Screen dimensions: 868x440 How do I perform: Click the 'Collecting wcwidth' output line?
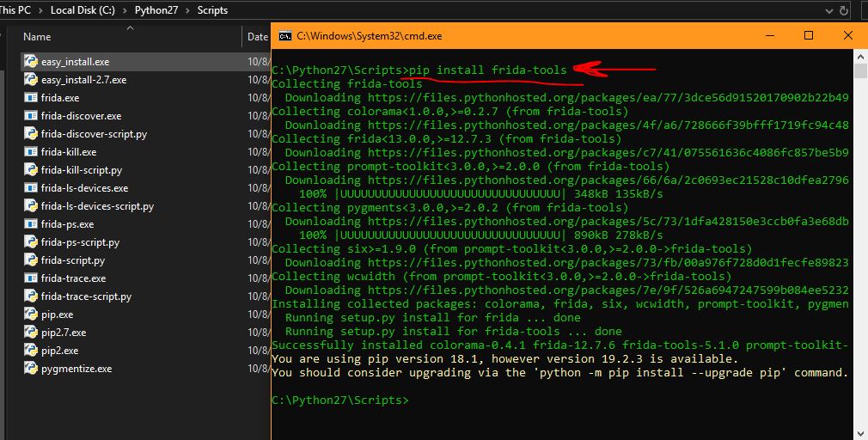point(502,276)
